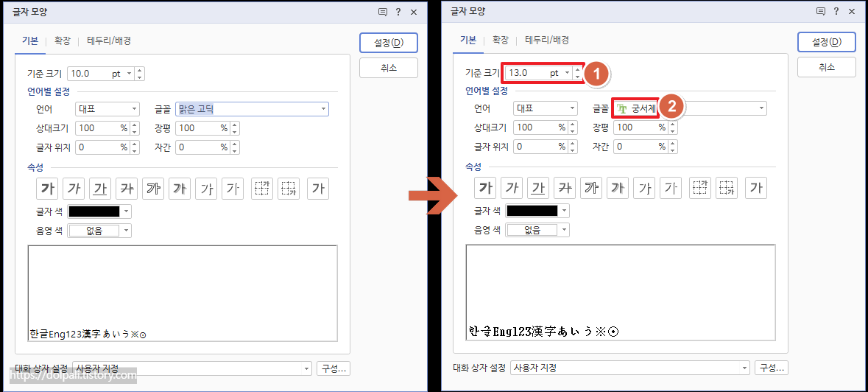
Task: Apply superscript in right dialog
Action: coord(699,188)
